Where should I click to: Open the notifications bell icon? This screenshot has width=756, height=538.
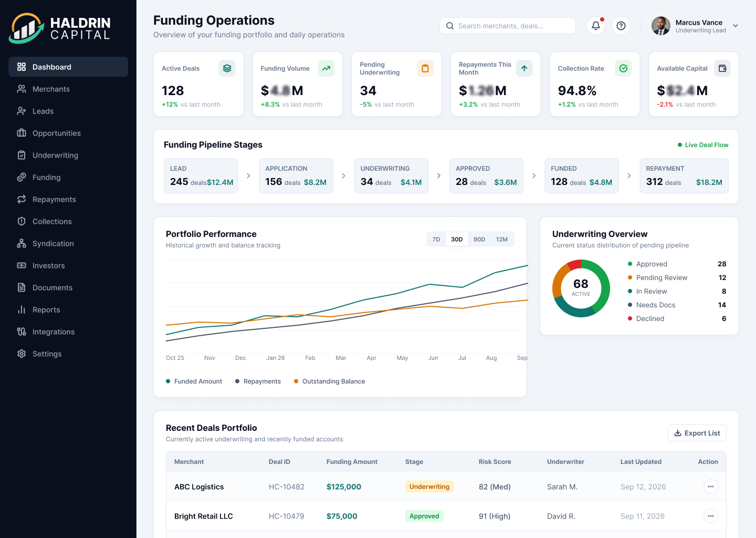pyautogui.click(x=596, y=26)
